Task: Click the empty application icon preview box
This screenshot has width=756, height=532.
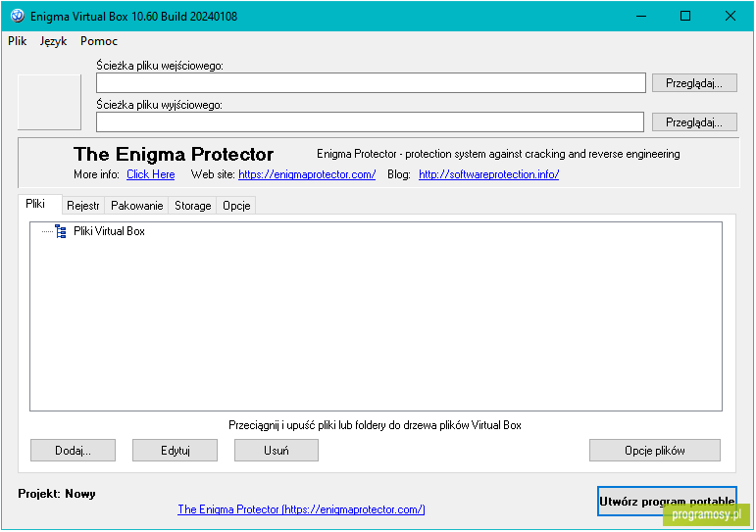Action: 49,102
